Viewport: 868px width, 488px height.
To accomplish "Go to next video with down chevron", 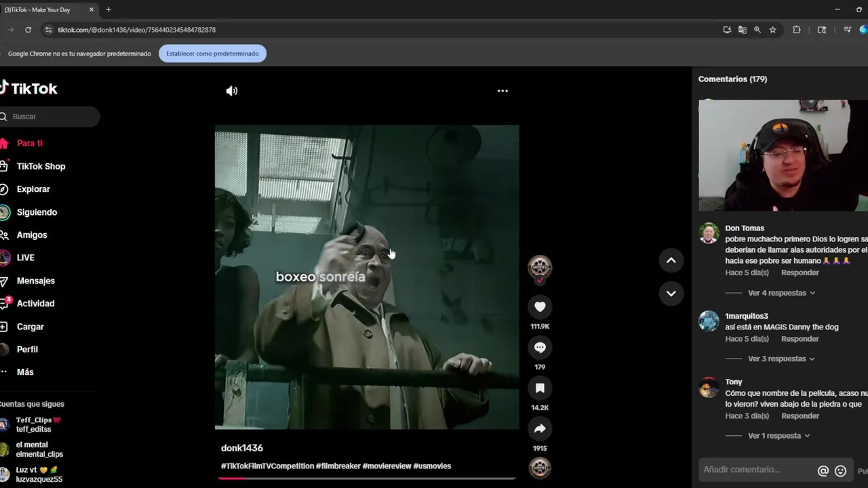I will pyautogui.click(x=671, y=293).
